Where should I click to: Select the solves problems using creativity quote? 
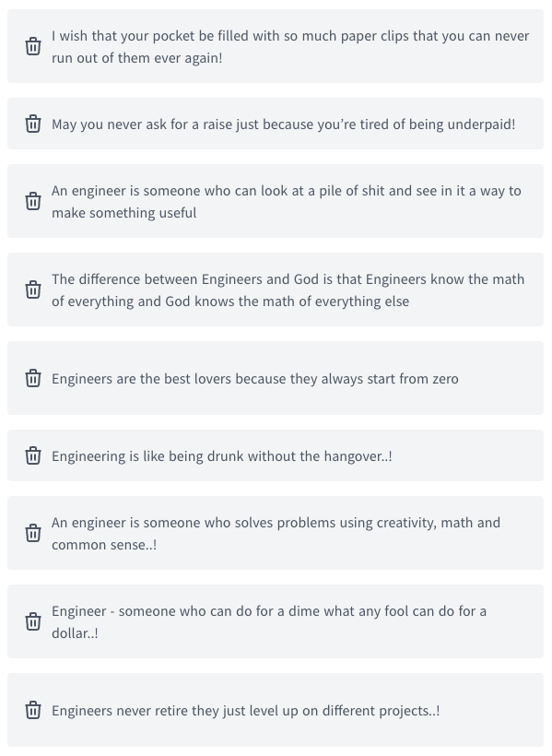pos(276,534)
